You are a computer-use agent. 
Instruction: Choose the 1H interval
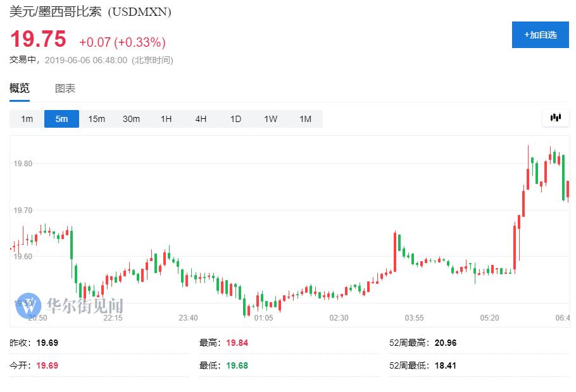click(x=166, y=119)
